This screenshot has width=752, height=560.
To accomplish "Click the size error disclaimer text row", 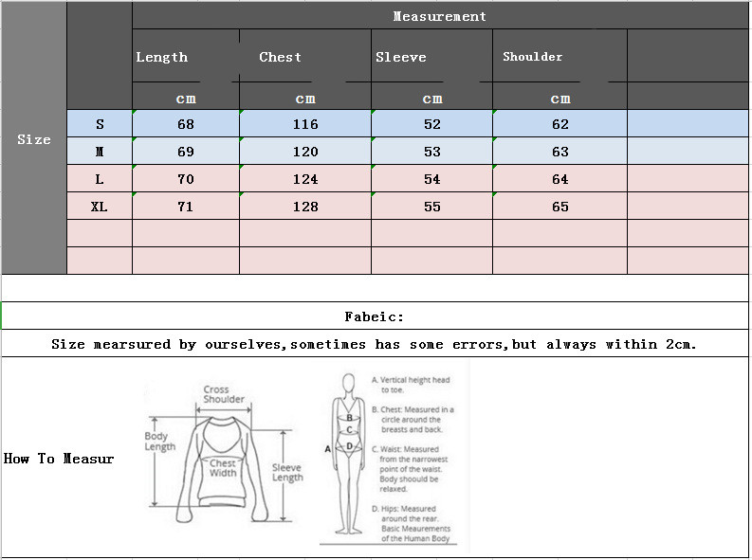I will [375, 344].
